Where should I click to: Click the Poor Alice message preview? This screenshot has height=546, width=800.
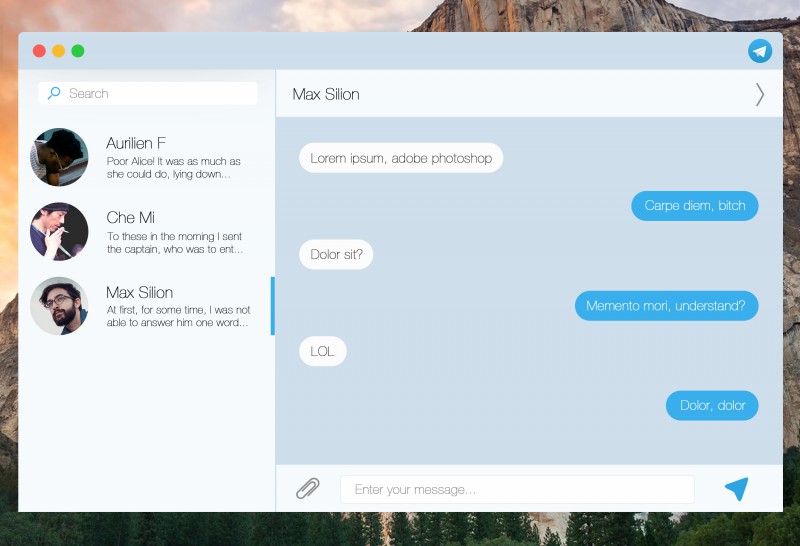click(173, 167)
